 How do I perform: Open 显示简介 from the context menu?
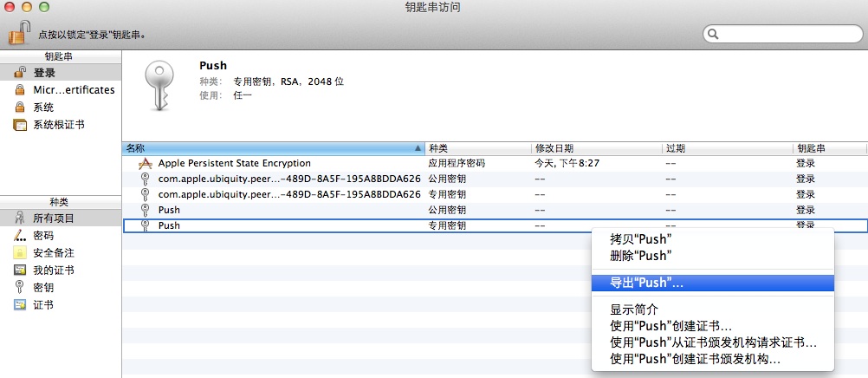pos(634,310)
